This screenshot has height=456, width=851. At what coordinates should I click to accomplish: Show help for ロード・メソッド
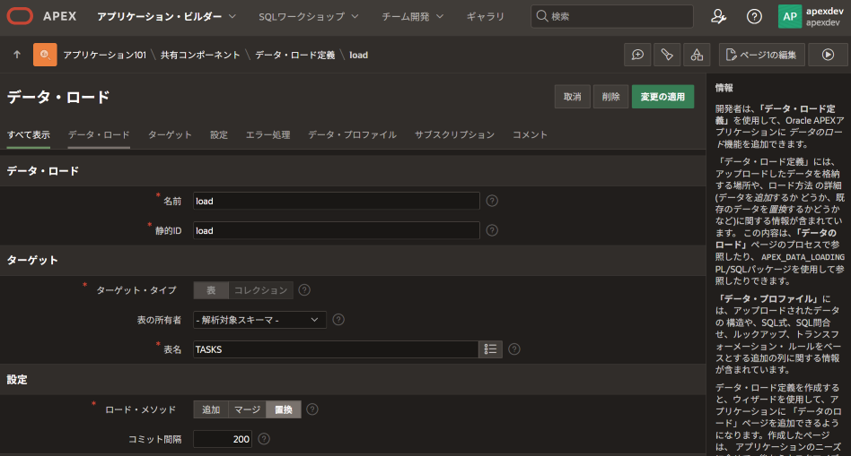coord(312,409)
